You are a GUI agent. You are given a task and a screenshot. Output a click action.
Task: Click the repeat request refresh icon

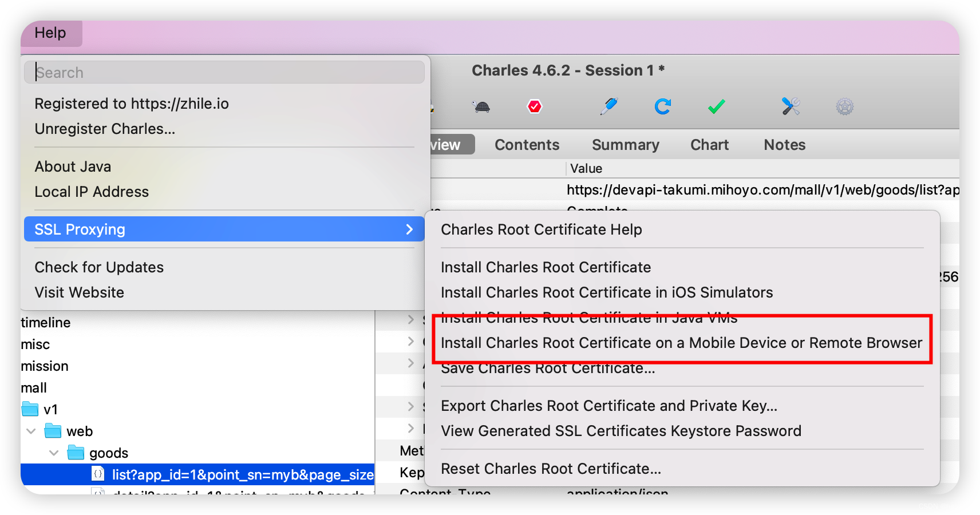[x=663, y=106]
